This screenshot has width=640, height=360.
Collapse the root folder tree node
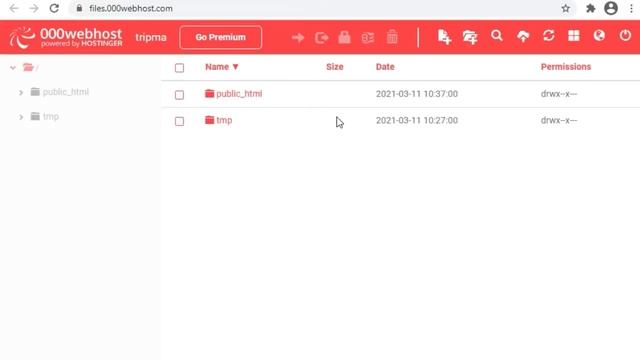[x=13, y=68]
